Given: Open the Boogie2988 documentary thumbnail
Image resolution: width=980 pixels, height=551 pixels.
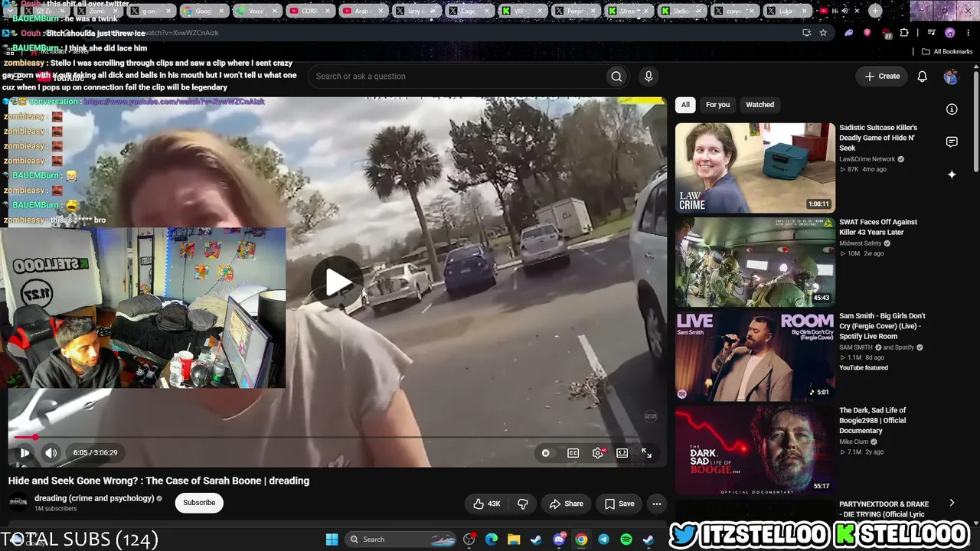Looking at the screenshot, I should tap(755, 450).
